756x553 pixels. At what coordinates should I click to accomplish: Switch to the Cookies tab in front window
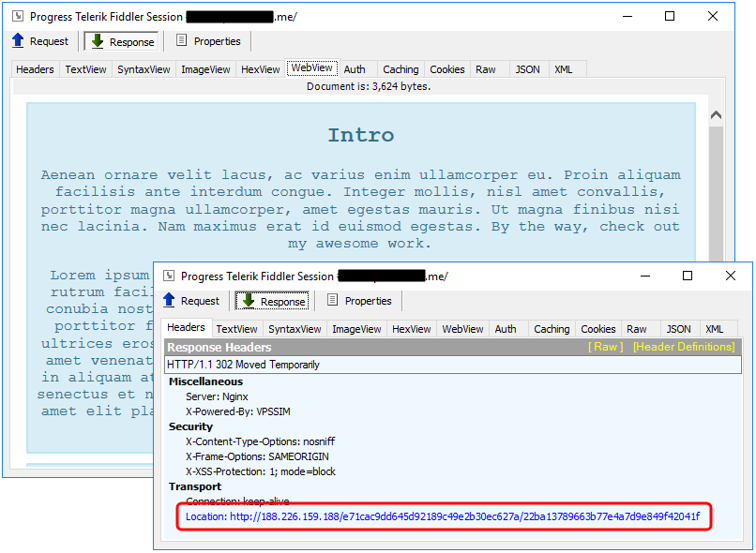coord(597,329)
